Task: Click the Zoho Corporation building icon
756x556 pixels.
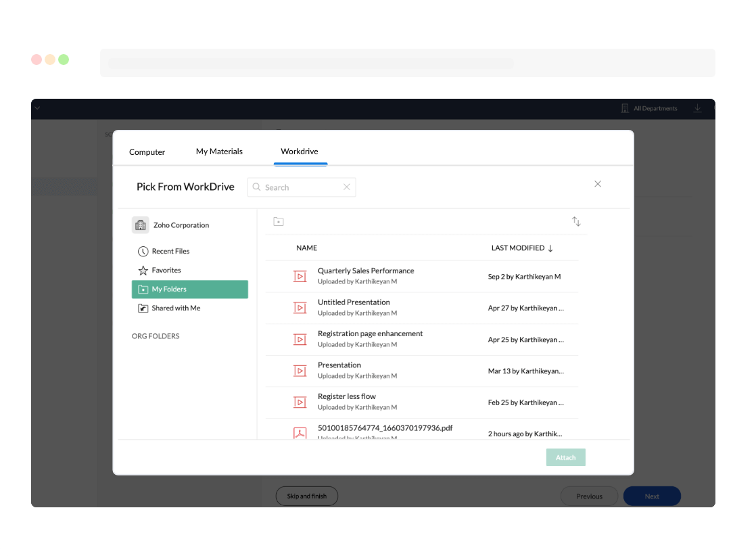Action: 140,225
